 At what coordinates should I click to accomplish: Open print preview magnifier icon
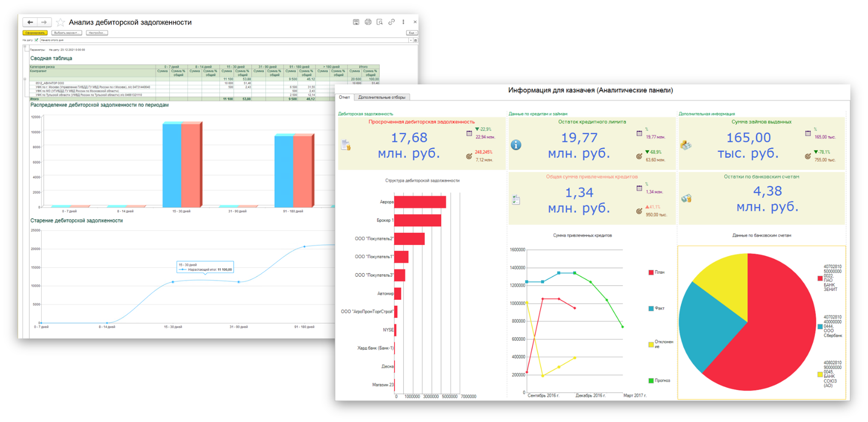click(380, 22)
